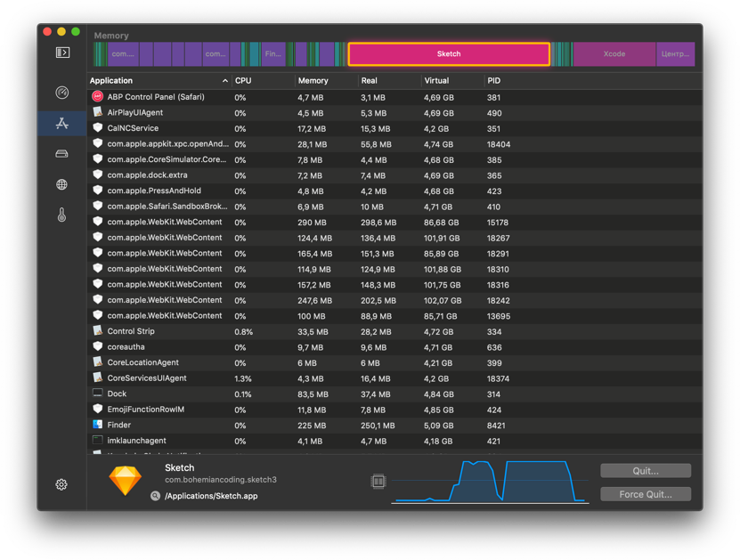This screenshot has width=740, height=560.
Task: Select the Xcode memory segment
Action: [x=613, y=53]
